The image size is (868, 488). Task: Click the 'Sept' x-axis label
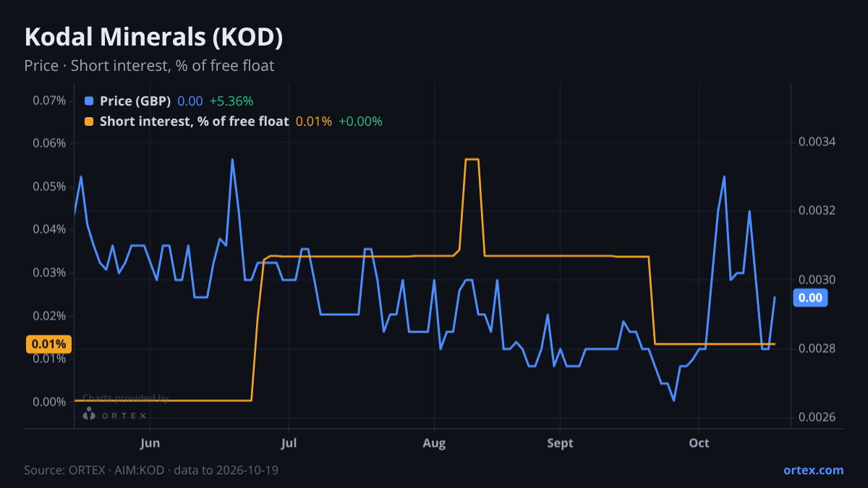click(x=560, y=443)
